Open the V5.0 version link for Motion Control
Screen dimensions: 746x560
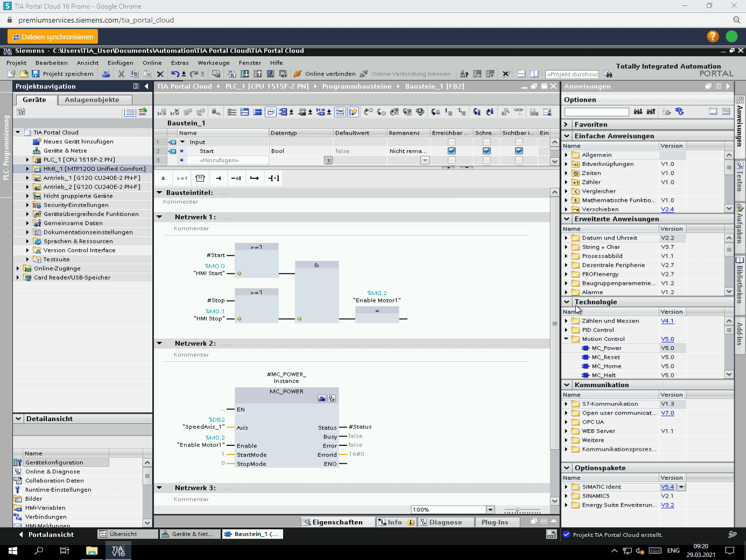click(667, 339)
